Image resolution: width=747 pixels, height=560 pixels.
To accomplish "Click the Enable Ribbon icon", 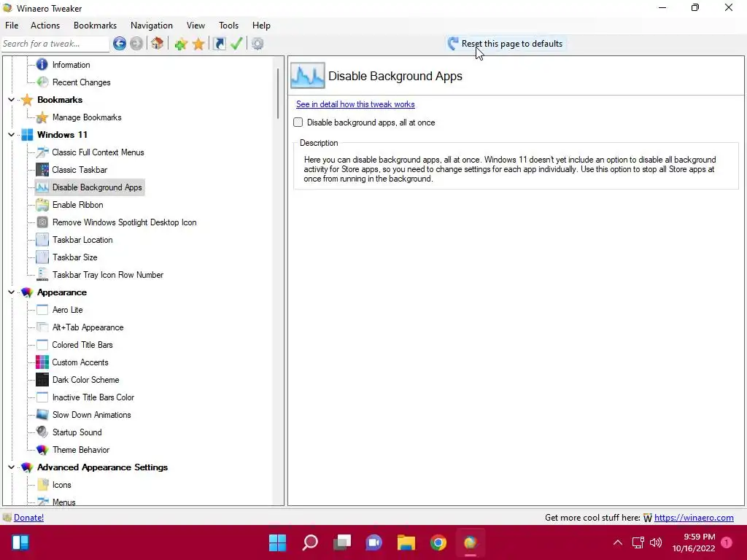I will click(x=42, y=205).
